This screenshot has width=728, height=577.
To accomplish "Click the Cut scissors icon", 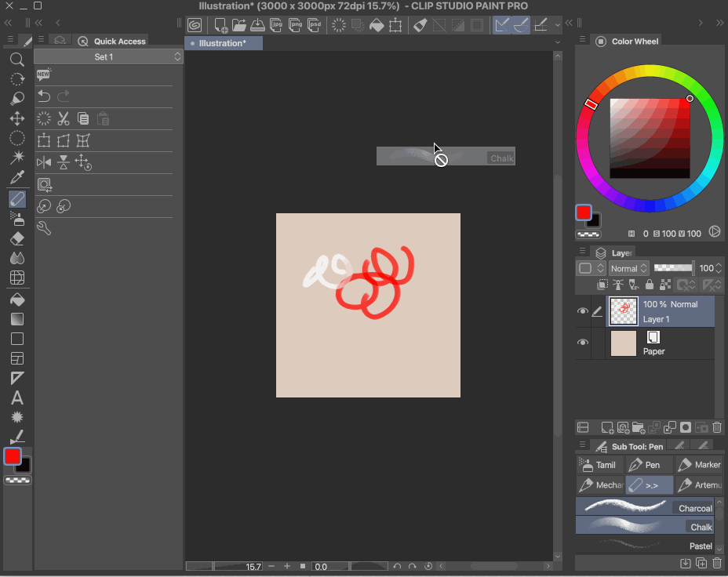I will coord(63,118).
